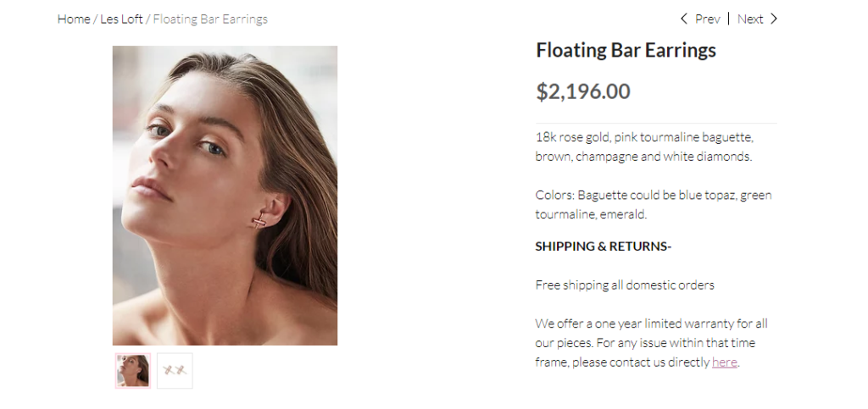The height and width of the screenshot is (409, 868).
Task: Follow the "here" contact link
Action: [x=724, y=362]
